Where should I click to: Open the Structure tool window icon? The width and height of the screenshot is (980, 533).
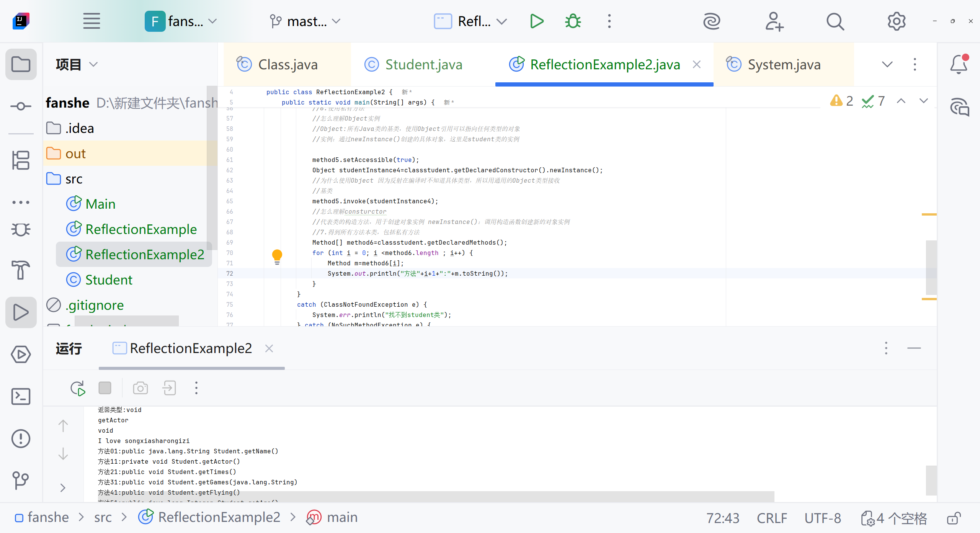(x=21, y=160)
